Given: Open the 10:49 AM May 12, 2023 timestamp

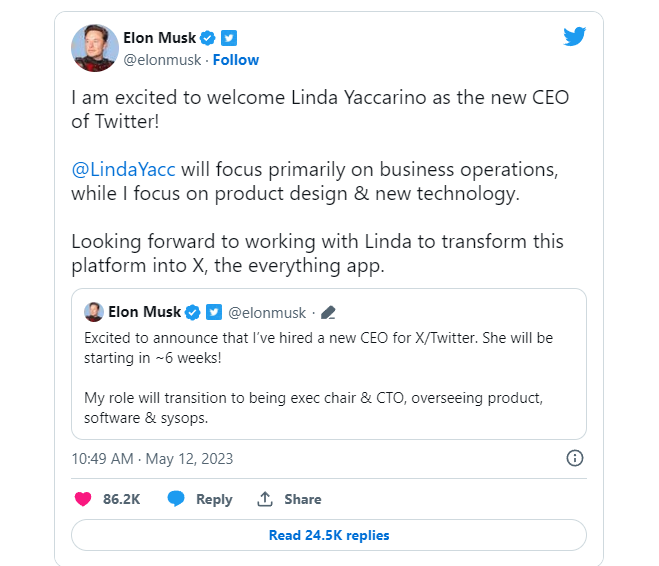Looking at the screenshot, I should pyautogui.click(x=152, y=459).
